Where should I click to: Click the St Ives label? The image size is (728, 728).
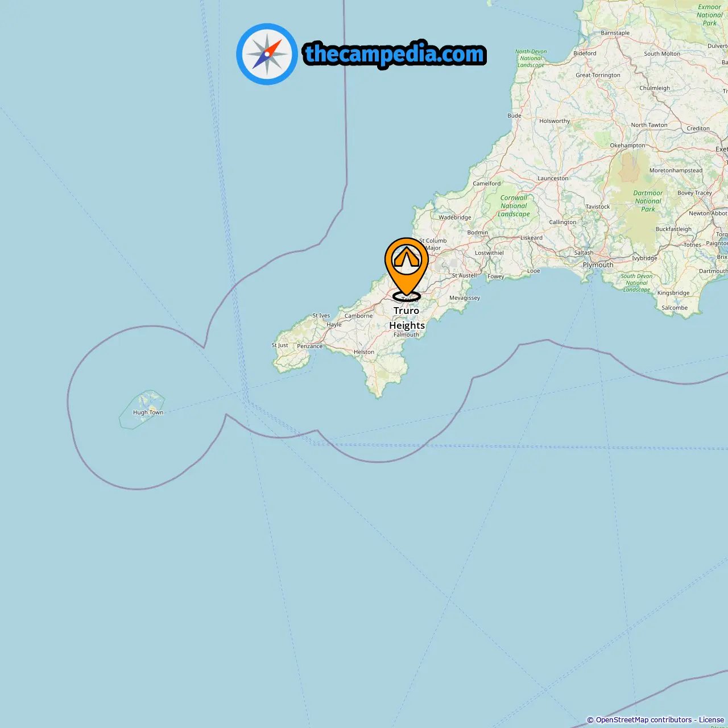pos(321,316)
